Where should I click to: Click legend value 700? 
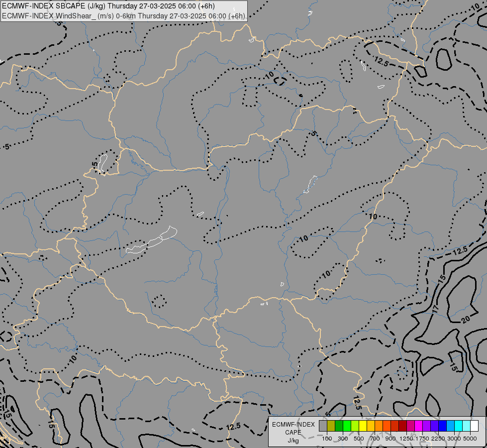click(x=375, y=439)
